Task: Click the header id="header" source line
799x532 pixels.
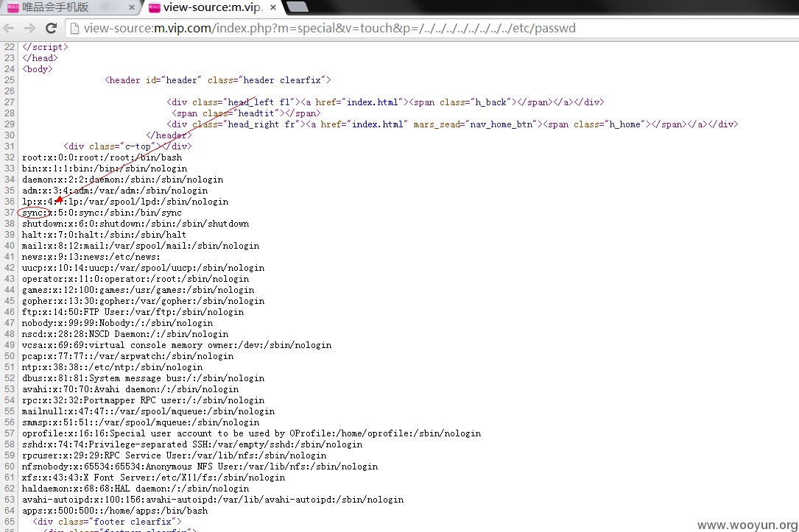Action: pyautogui.click(x=218, y=80)
